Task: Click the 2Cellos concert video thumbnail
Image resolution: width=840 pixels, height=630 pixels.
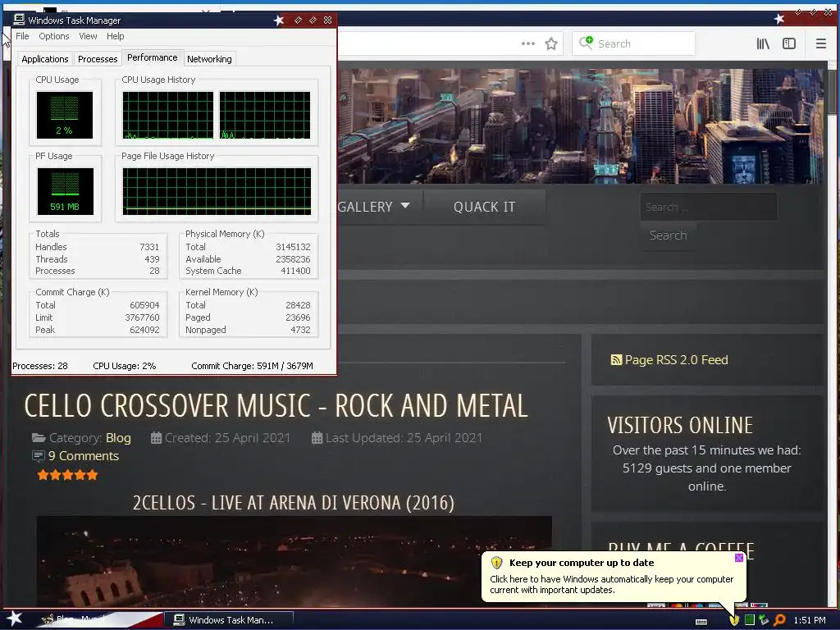Action: 294,561
